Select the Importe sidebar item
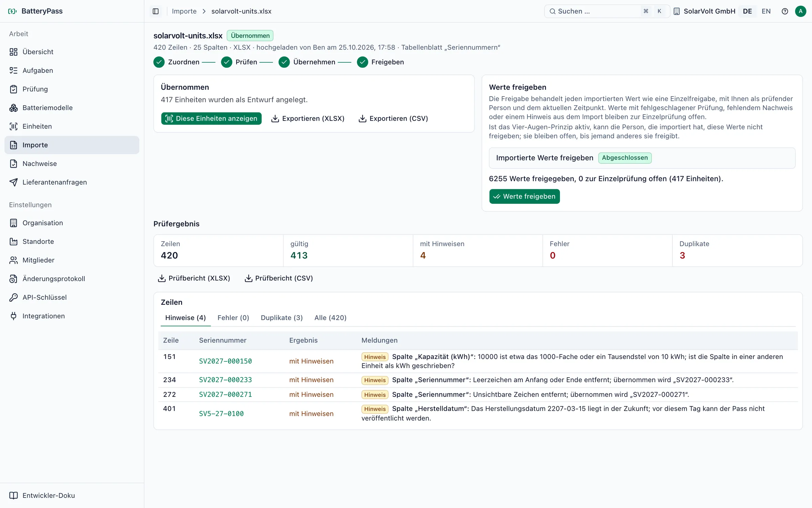The image size is (812, 508). pos(72,145)
